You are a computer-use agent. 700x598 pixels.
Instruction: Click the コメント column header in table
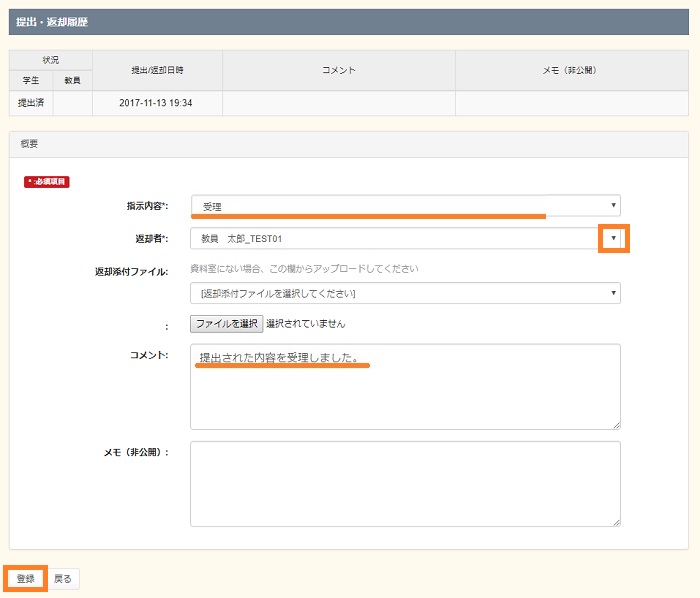tap(338, 70)
